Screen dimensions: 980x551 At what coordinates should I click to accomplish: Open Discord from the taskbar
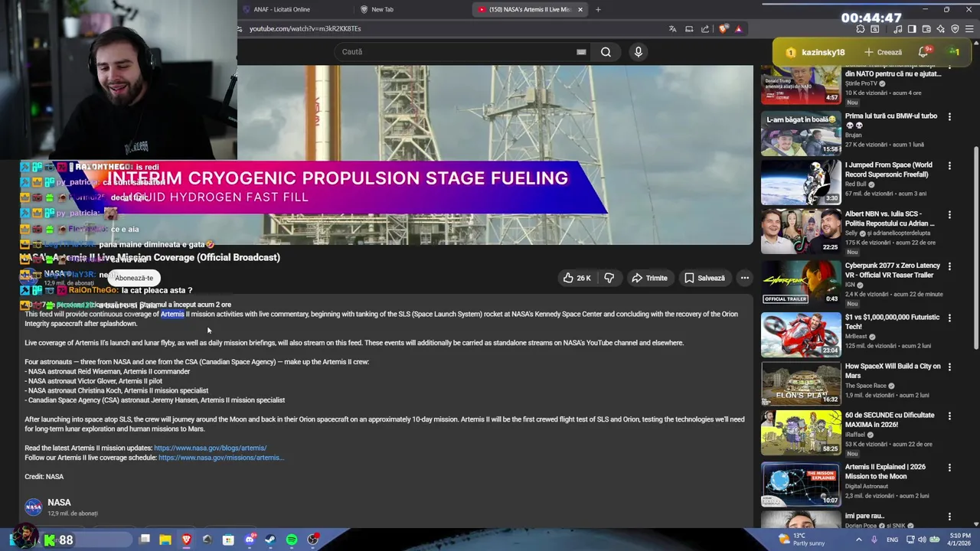pos(249,540)
